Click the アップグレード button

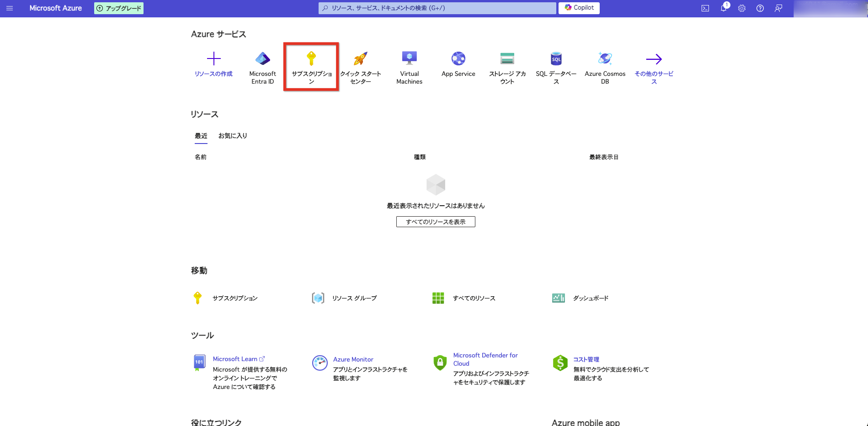click(x=119, y=8)
